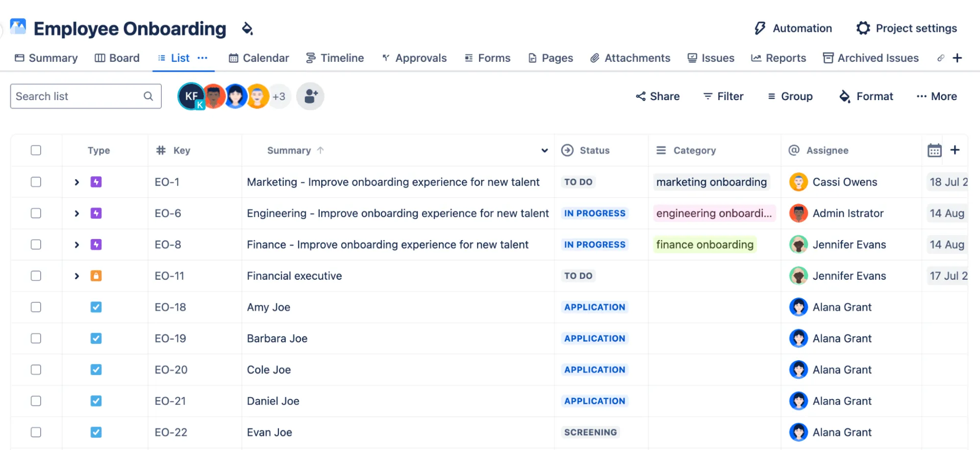Click the plus icon to add a tab
980x450 pixels.
[957, 58]
